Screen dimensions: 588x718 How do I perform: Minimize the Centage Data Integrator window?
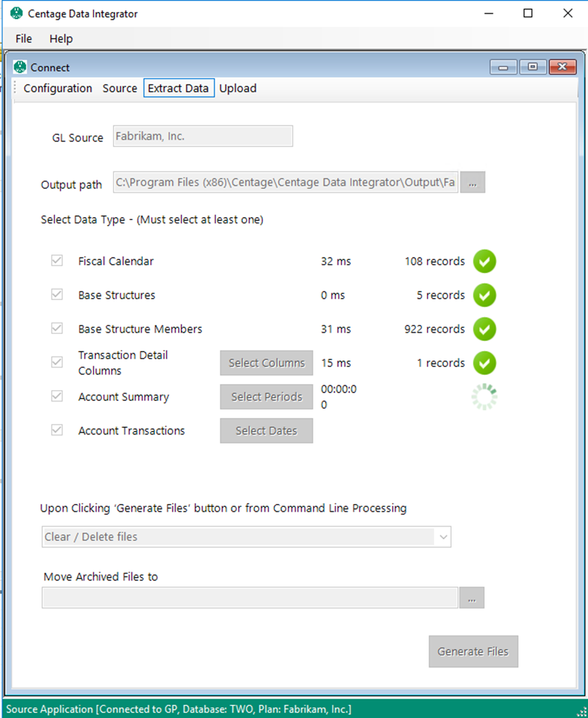pyautogui.click(x=489, y=13)
